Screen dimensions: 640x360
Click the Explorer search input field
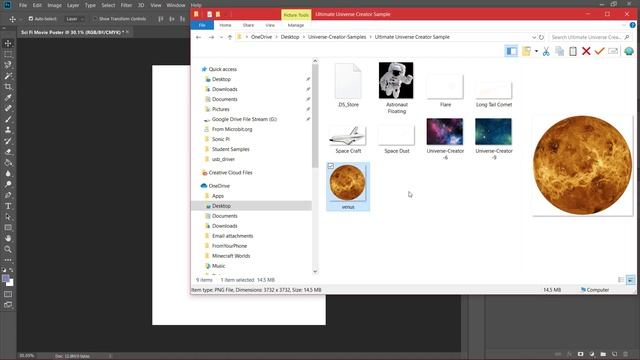pyautogui.click(x=590, y=37)
